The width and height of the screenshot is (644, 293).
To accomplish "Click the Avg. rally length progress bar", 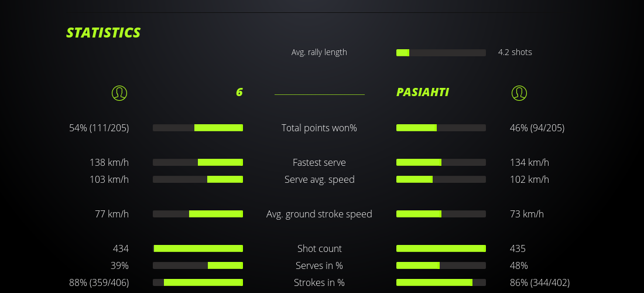I will [441, 53].
